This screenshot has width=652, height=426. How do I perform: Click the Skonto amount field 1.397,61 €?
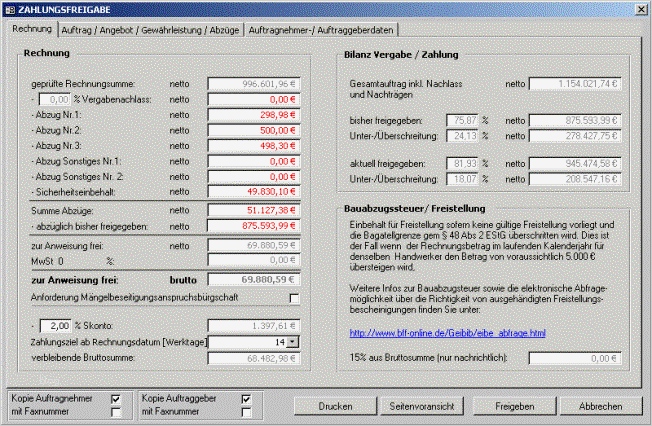(254, 326)
